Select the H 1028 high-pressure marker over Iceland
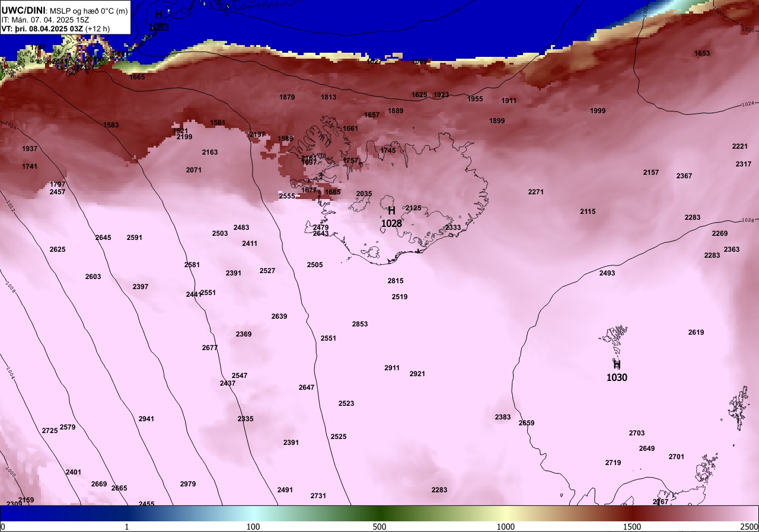 tap(391, 217)
